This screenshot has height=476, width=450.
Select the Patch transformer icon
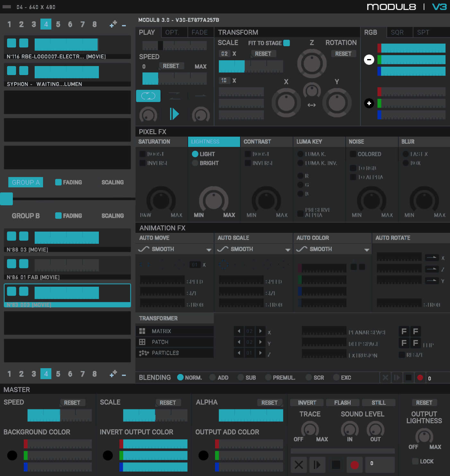point(142,342)
